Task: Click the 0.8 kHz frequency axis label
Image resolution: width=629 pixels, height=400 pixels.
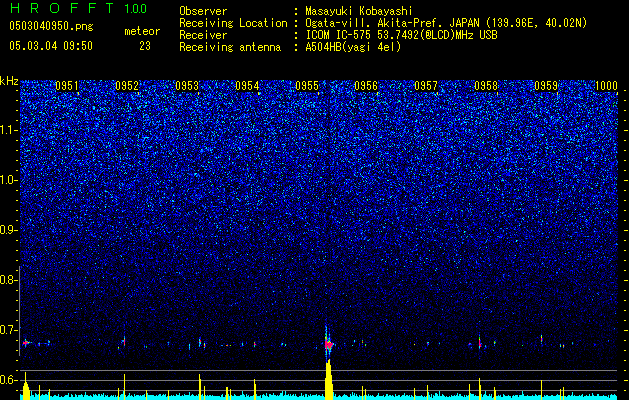Action: tap(7, 280)
